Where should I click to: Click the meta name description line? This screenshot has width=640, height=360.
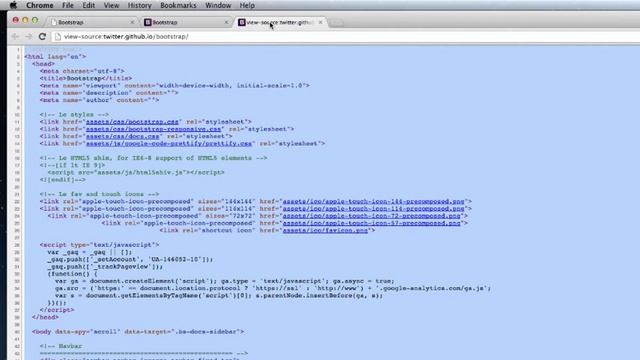109,93
